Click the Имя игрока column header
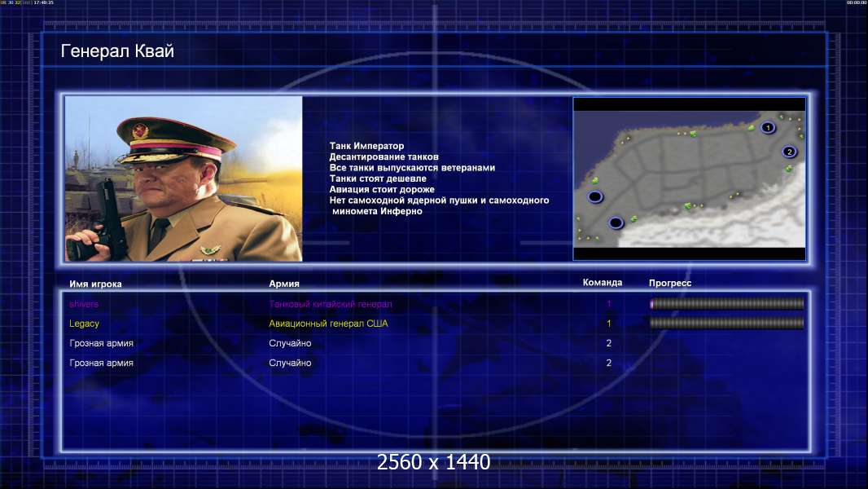Screen dimensions: 868x489 (95, 284)
